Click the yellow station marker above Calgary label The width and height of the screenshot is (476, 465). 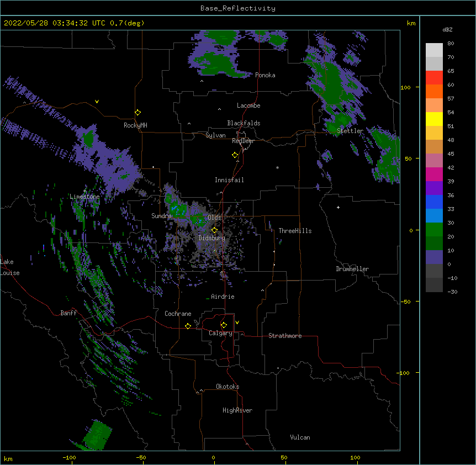(x=224, y=325)
